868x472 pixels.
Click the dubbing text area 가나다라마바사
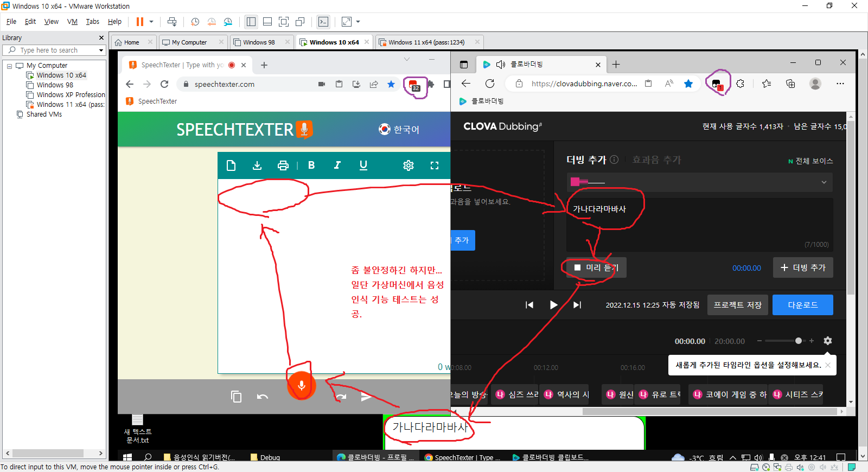(x=700, y=225)
